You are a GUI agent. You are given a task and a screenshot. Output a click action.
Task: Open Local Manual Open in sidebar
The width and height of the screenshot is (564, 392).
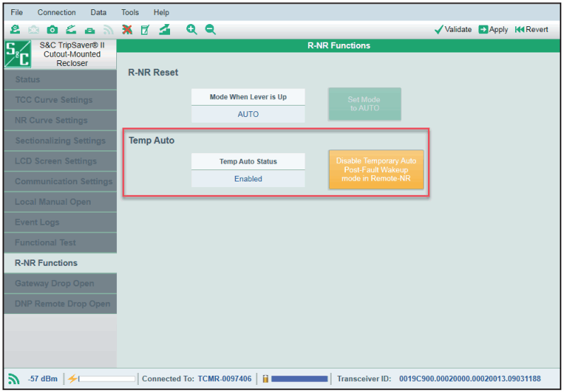coord(60,202)
